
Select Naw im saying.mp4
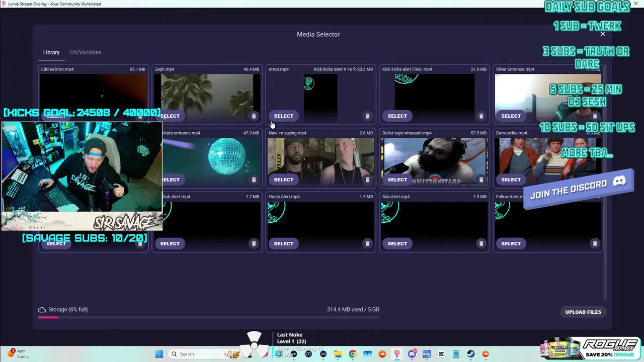[283, 179]
